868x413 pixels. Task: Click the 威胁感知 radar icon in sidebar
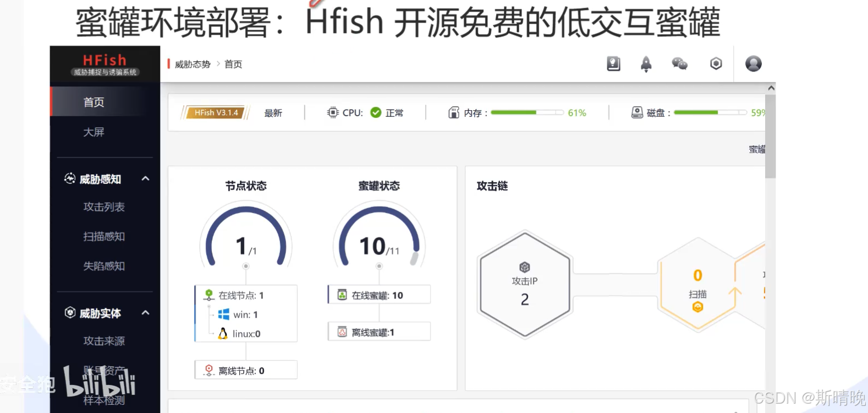[x=70, y=178]
